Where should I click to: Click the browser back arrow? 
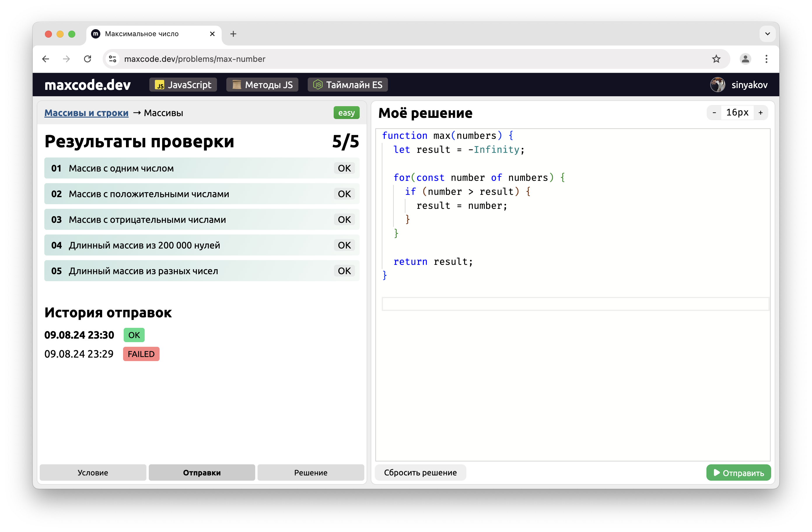coord(46,59)
